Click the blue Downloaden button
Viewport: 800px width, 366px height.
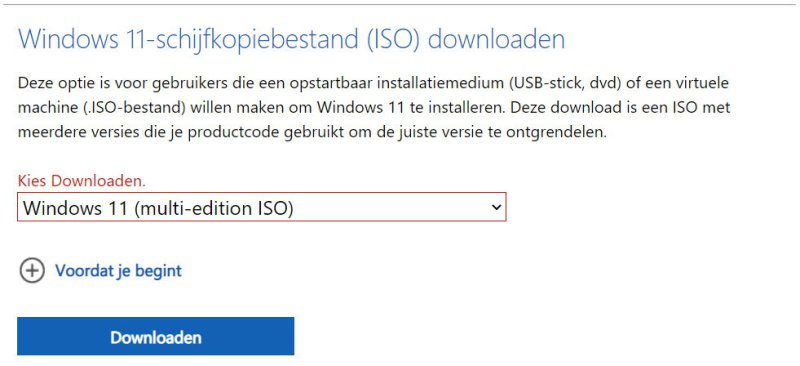(x=156, y=336)
